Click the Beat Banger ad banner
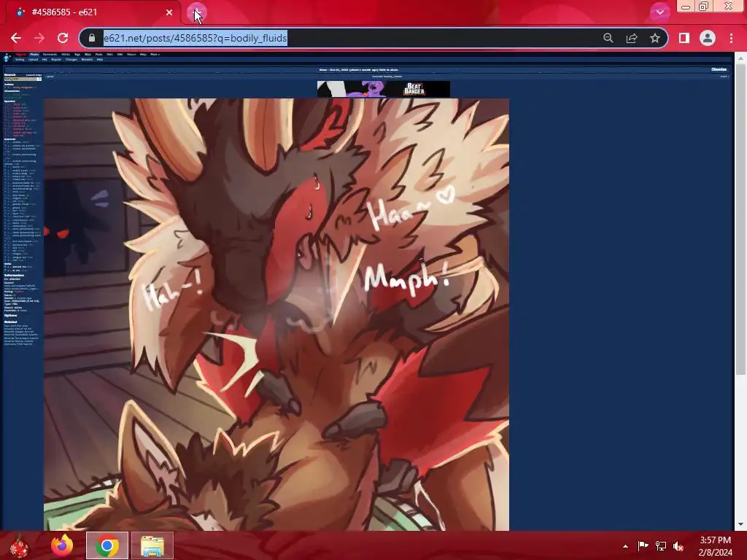The height and width of the screenshot is (560, 747). pos(384,89)
